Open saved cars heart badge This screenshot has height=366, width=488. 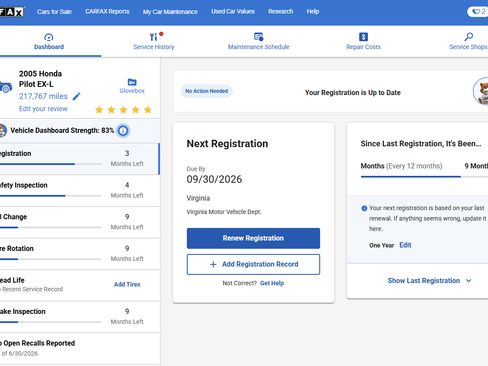click(x=479, y=11)
